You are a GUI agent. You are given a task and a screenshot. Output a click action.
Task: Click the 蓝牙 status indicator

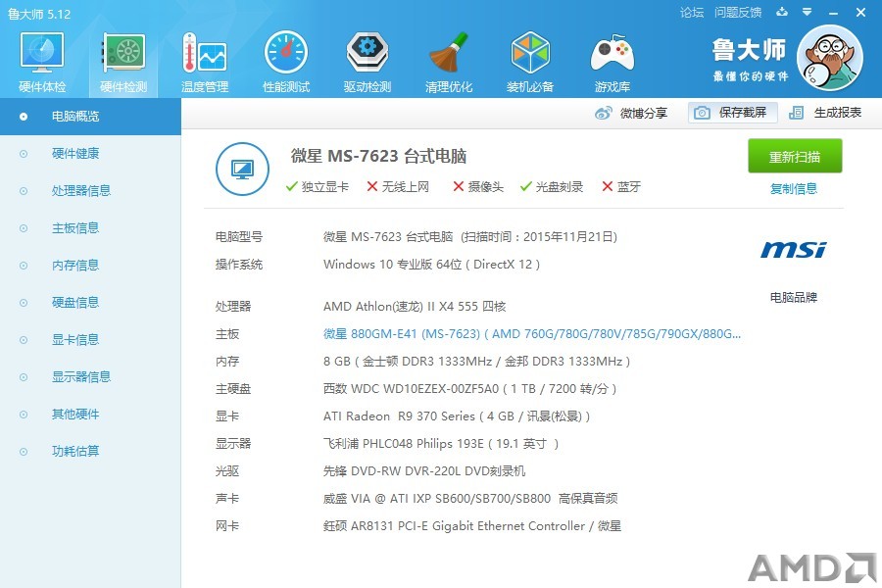pos(621,187)
